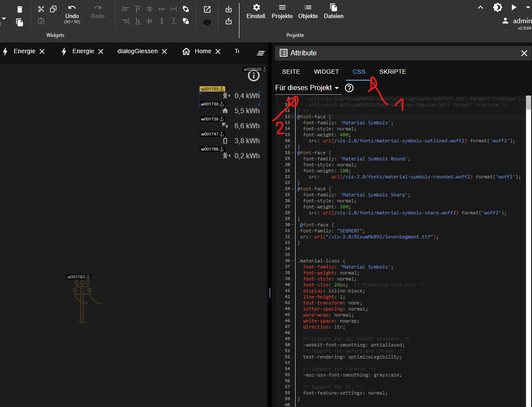Click the cut scissors icon
532x407 pixels.
pyautogui.click(x=41, y=9)
